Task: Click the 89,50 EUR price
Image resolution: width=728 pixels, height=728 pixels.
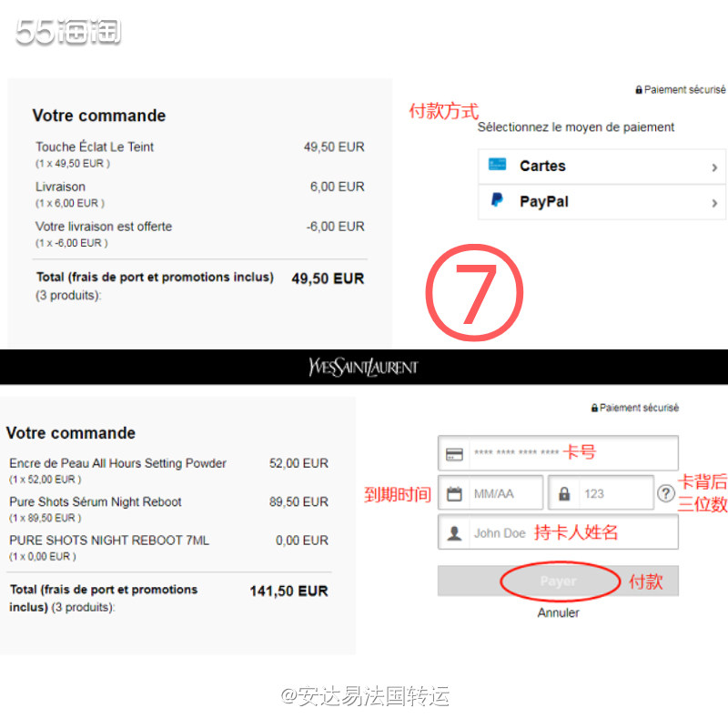Action: [298, 501]
